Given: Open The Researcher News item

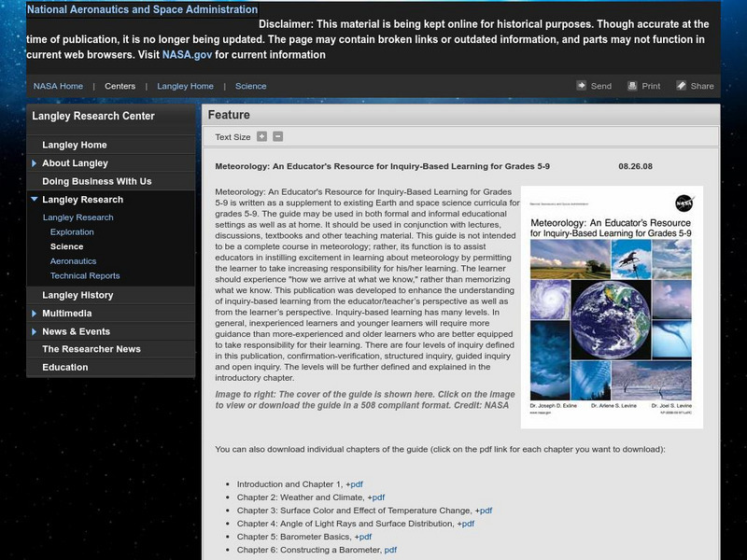Looking at the screenshot, I should click(92, 349).
